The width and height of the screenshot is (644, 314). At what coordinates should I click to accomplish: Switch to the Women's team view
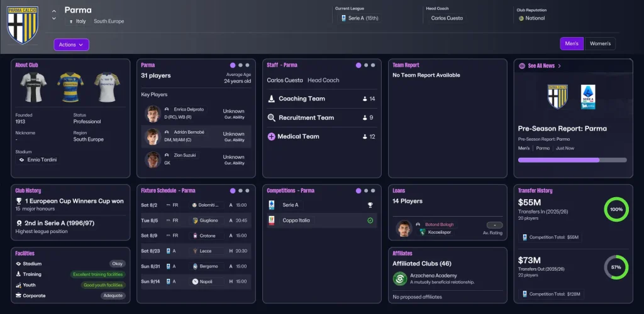(x=600, y=43)
